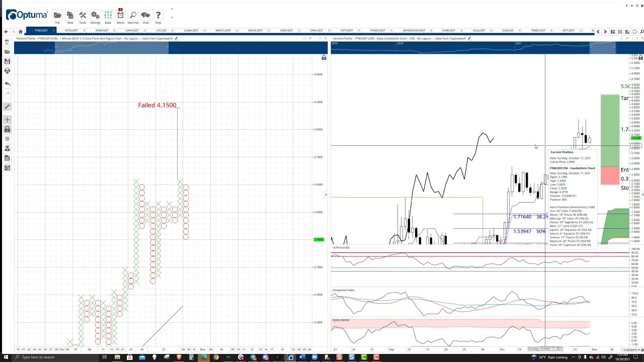Viewport: 644px width, 362px height.
Task: Click the save disk icon in sidebar
Action: (7, 61)
